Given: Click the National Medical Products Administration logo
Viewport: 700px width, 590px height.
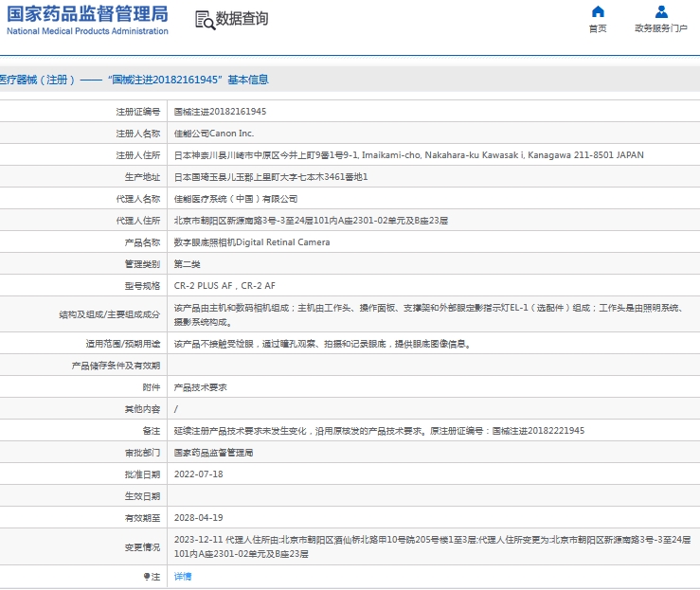Looking at the screenshot, I should point(87,20).
